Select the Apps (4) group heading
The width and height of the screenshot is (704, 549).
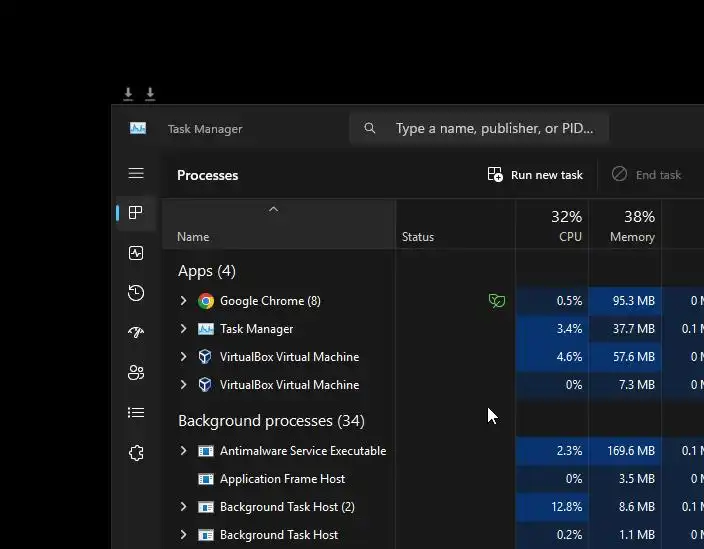207,271
